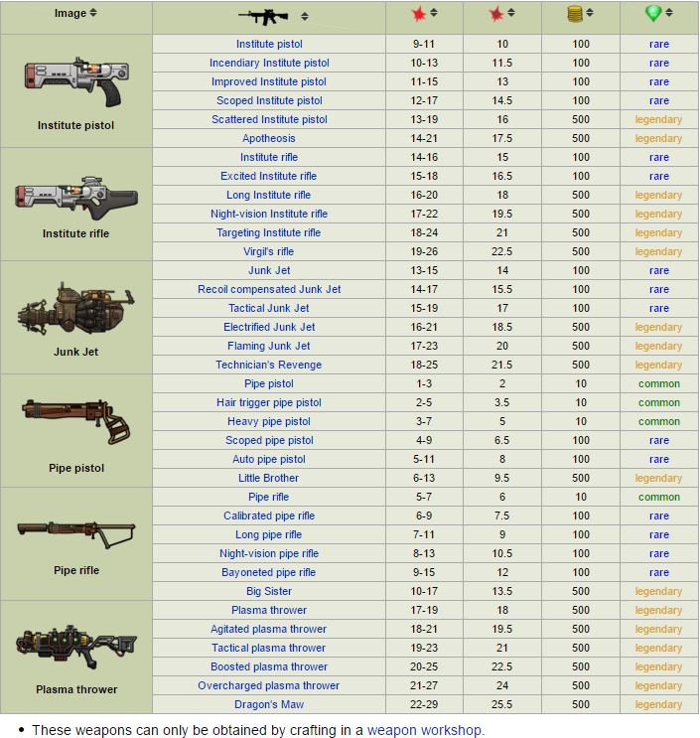Image resolution: width=700 pixels, height=738 pixels.
Task: Open the Long pipe rifle link
Action: tap(269, 534)
